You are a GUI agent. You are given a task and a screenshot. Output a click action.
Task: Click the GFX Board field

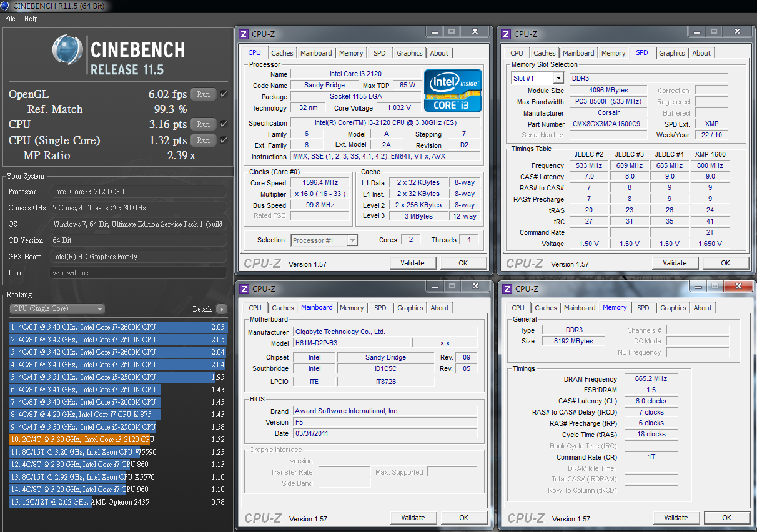[x=138, y=257]
